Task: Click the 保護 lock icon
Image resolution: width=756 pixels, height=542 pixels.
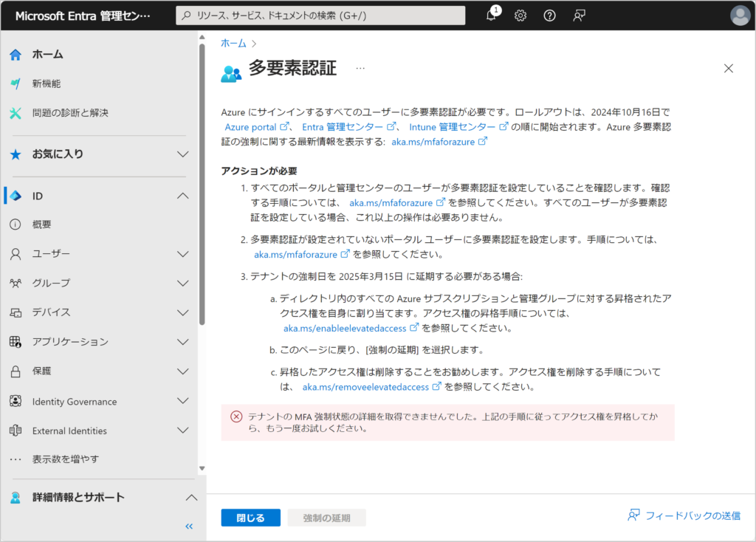Action: [16, 371]
